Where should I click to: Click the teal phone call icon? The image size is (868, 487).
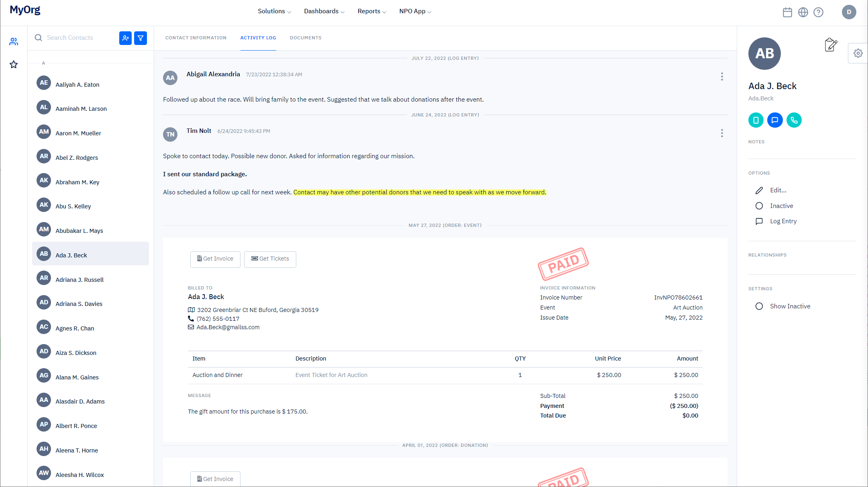794,120
